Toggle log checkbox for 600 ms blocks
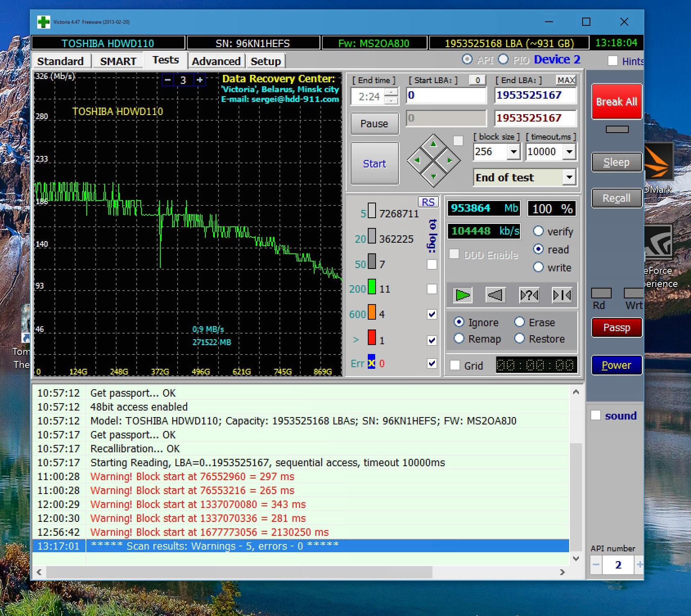This screenshot has height=616, width=691. [x=432, y=314]
